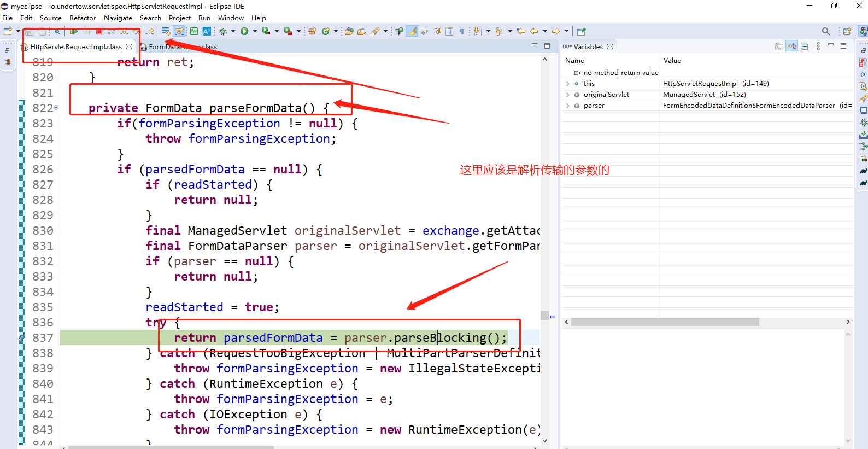868x449 pixels.
Task: Click the green Run button
Action: coord(244,32)
